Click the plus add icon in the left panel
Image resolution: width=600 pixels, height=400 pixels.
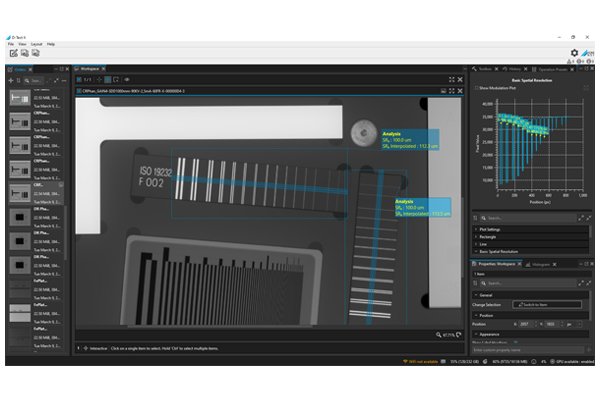[11, 80]
